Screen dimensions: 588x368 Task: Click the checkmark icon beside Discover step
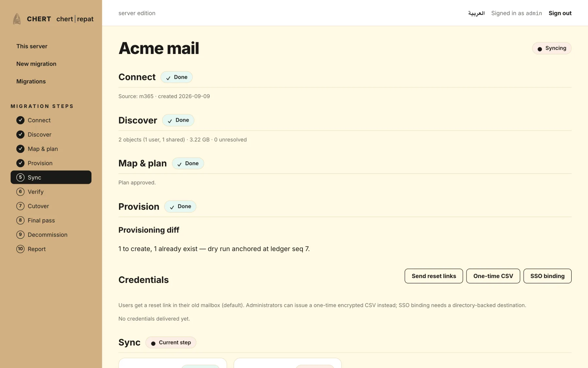tap(20, 134)
